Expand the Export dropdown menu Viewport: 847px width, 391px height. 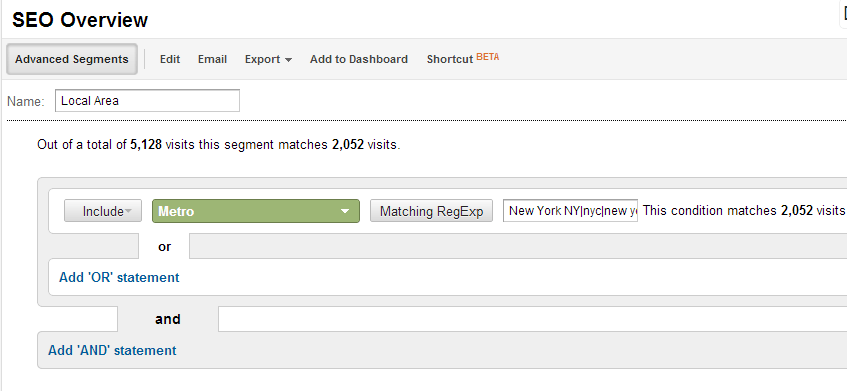[268, 59]
